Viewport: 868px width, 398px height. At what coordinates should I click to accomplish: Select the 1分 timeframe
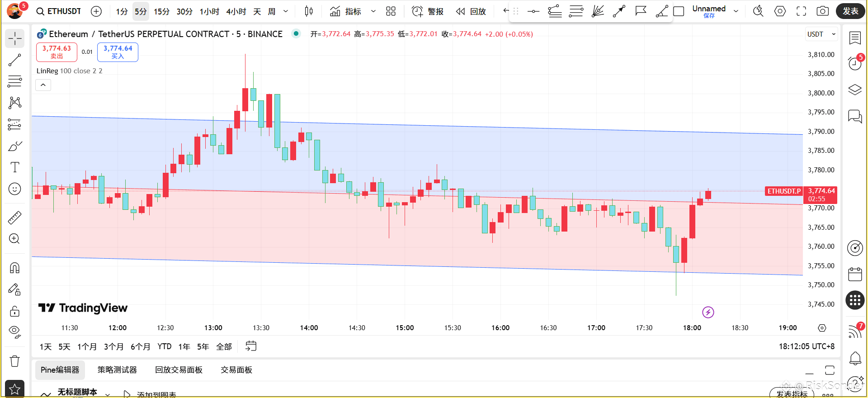122,11
